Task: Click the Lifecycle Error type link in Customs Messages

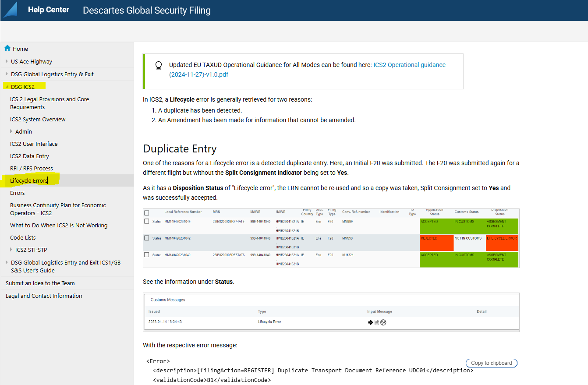Action: (269, 322)
